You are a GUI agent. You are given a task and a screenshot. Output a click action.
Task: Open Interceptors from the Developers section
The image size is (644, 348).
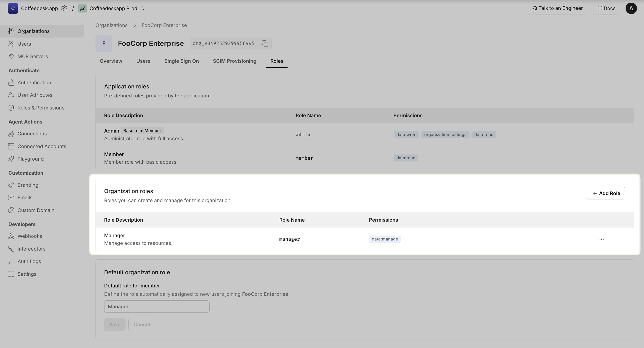pyautogui.click(x=31, y=249)
